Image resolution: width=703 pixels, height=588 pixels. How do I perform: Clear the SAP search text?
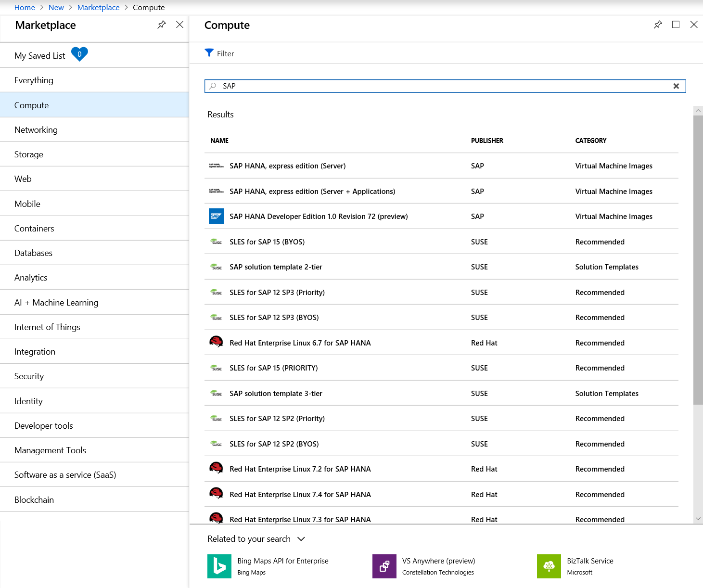pyautogui.click(x=676, y=86)
